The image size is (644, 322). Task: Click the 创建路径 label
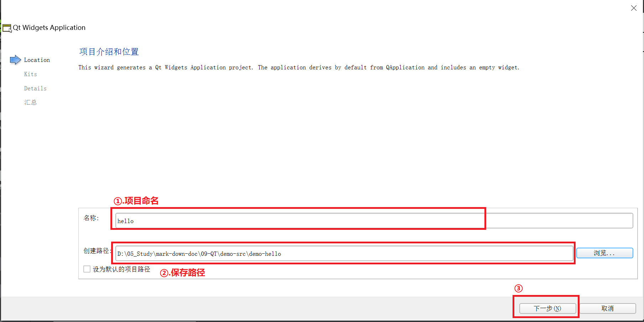97,250
